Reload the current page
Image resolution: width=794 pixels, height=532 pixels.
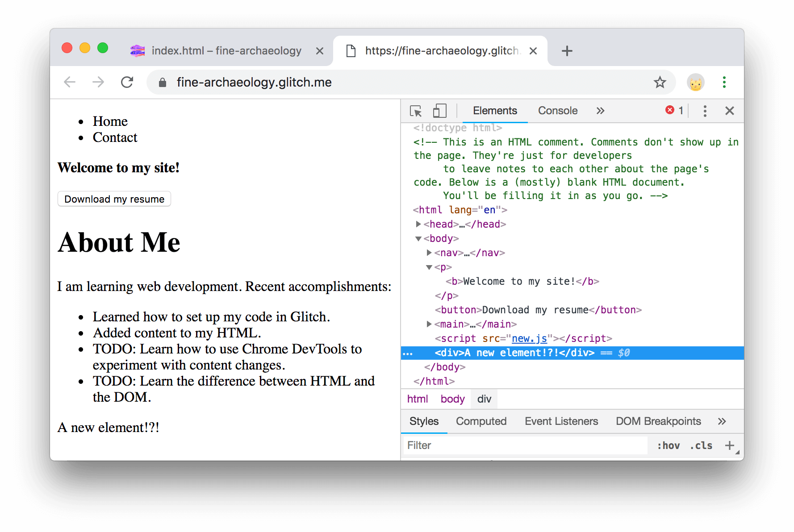tap(127, 82)
